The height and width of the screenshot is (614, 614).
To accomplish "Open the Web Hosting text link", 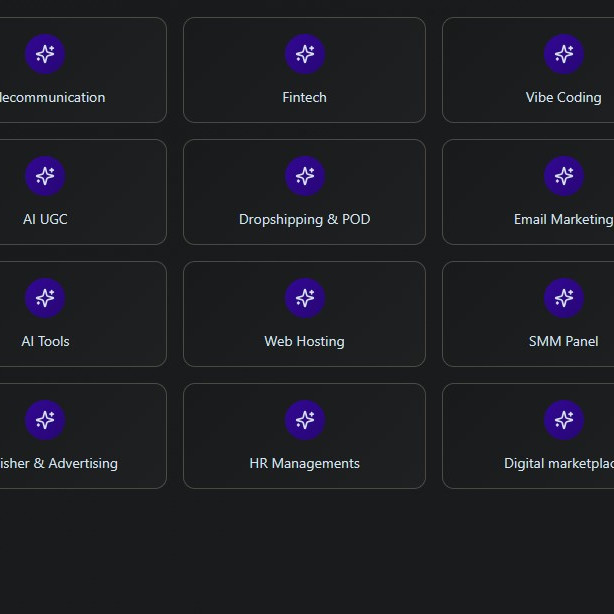I will 304,342.
